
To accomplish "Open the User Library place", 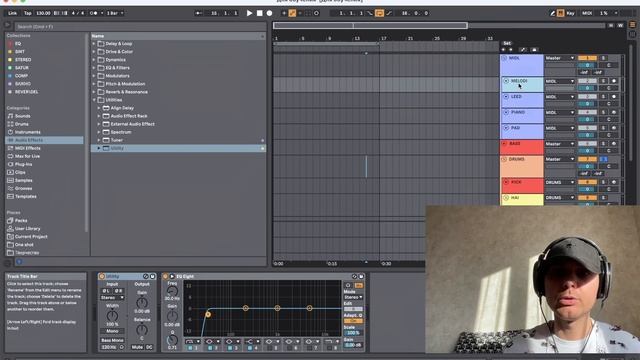I will (27, 229).
